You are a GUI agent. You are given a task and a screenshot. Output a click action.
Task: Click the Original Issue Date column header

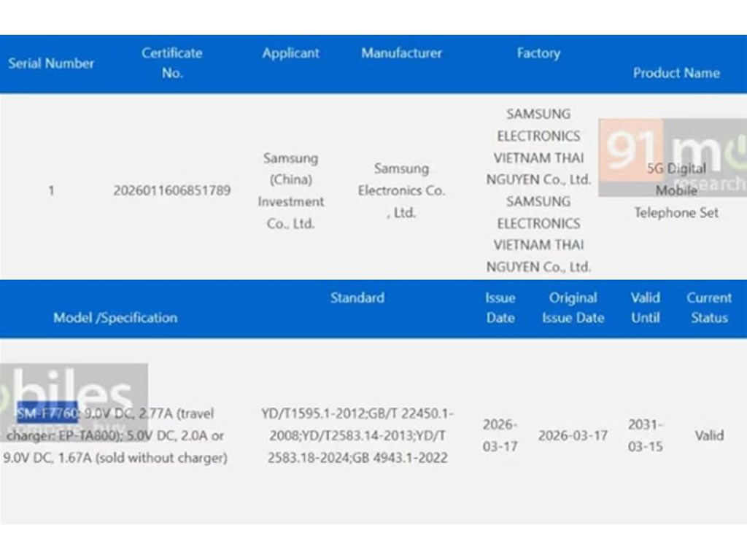573,308
